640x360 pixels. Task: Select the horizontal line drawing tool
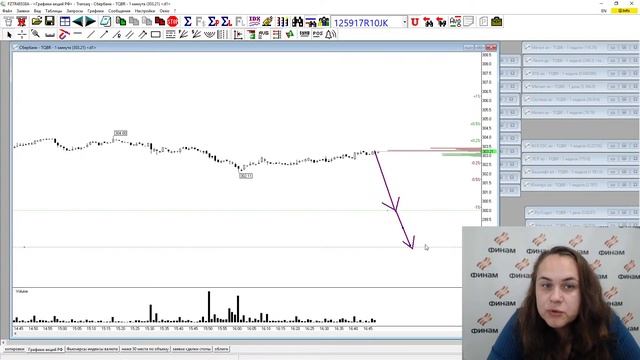tap(78, 34)
